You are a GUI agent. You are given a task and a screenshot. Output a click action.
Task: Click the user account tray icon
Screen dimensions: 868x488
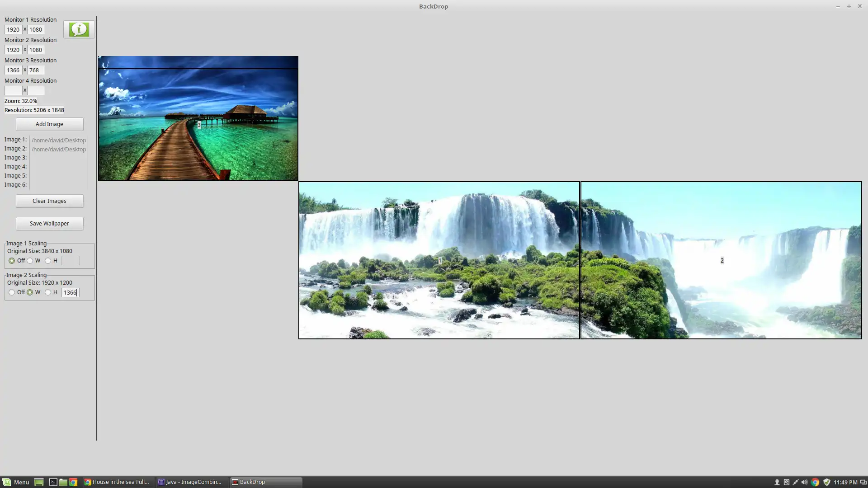point(777,482)
